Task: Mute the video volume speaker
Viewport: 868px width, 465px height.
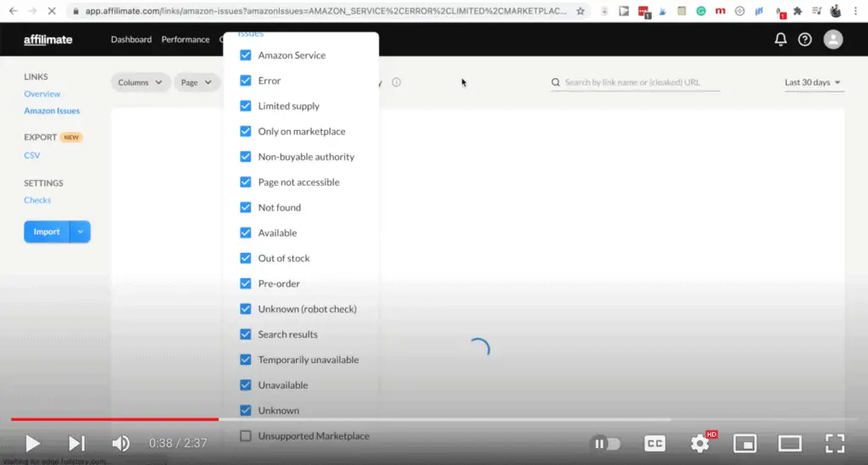Action: point(120,443)
